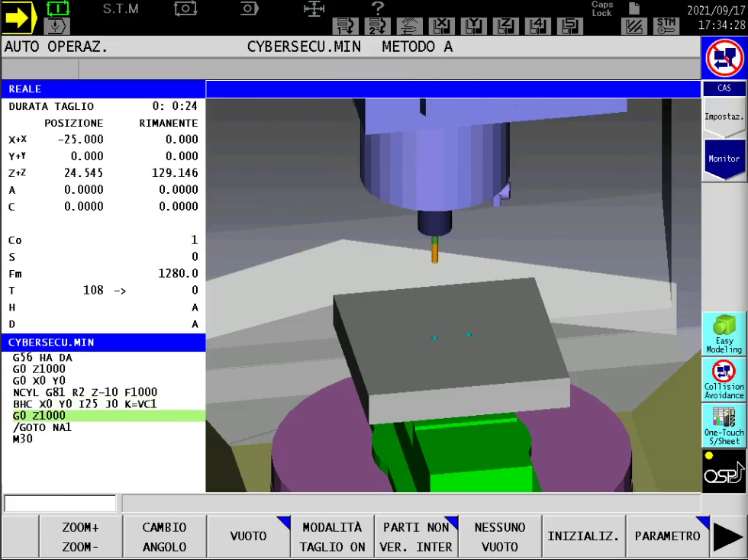The height and width of the screenshot is (560, 748).
Task: Open the PARAMETRO function menu
Action: tap(667, 537)
